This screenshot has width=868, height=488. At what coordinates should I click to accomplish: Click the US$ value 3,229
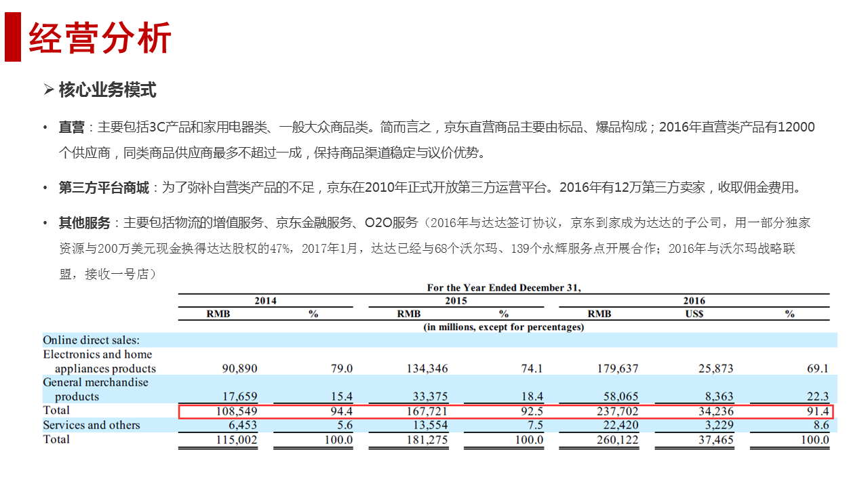click(719, 426)
